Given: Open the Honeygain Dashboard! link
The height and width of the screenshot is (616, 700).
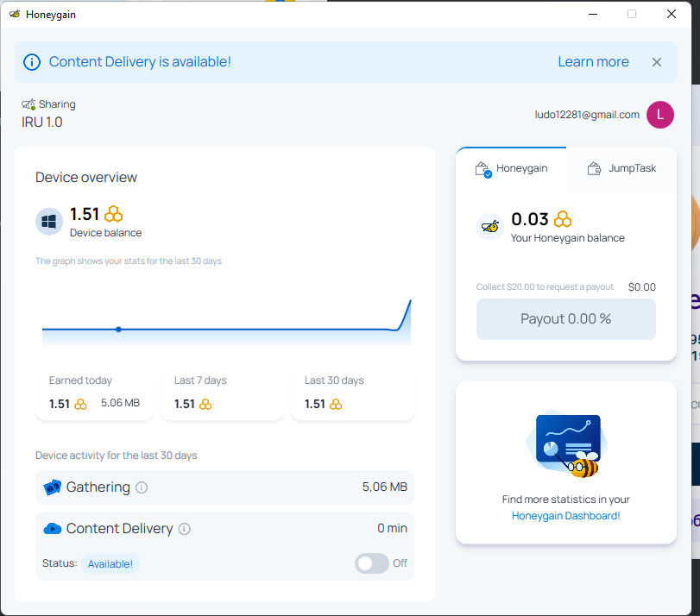Looking at the screenshot, I should tap(565, 516).
